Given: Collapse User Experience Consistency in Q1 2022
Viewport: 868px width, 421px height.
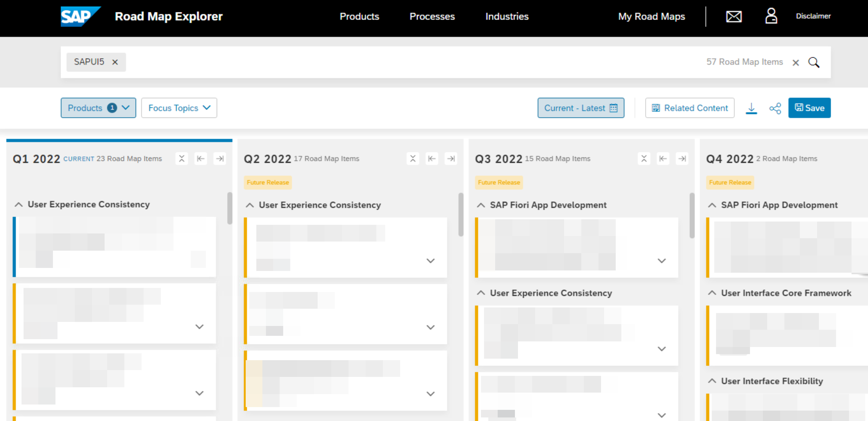Looking at the screenshot, I should pos(19,205).
